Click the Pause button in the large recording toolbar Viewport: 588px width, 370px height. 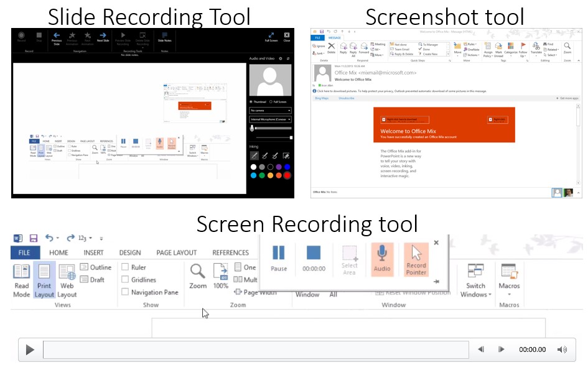click(278, 257)
